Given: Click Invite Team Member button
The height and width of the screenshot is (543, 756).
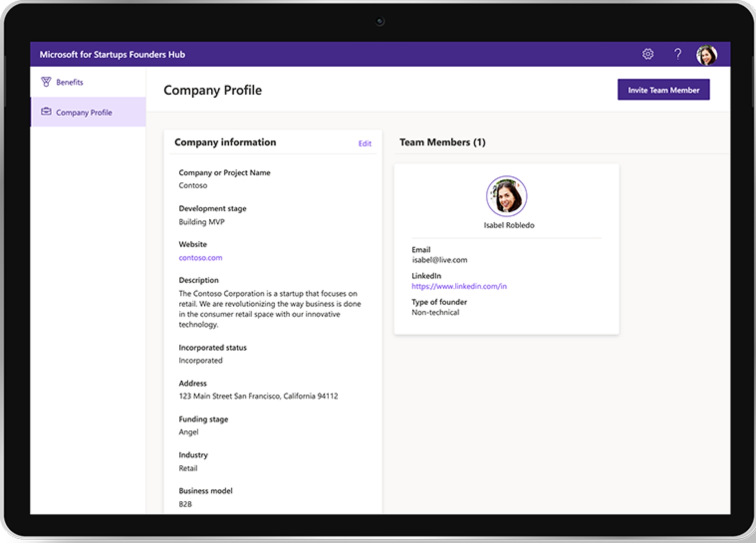Looking at the screenshot, I should click(663, 90).
